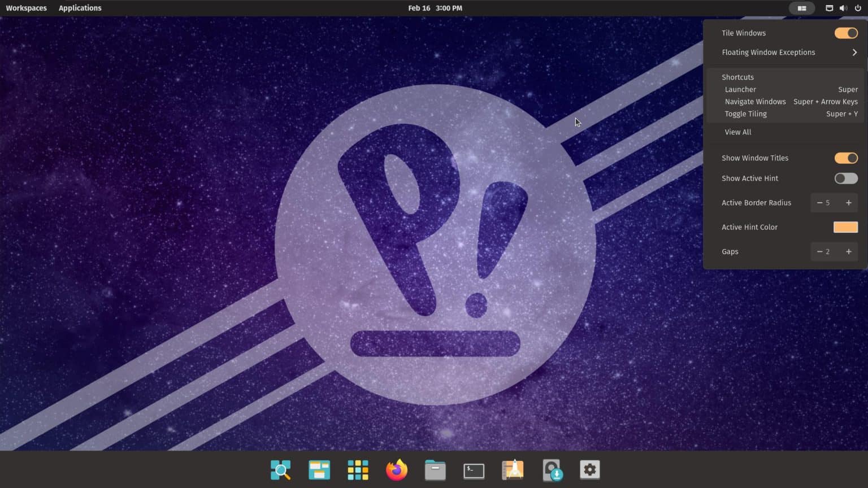Open the Active Hint Color swatch
Viewport: 868px width, 488px height.
(x=845, y=226)
